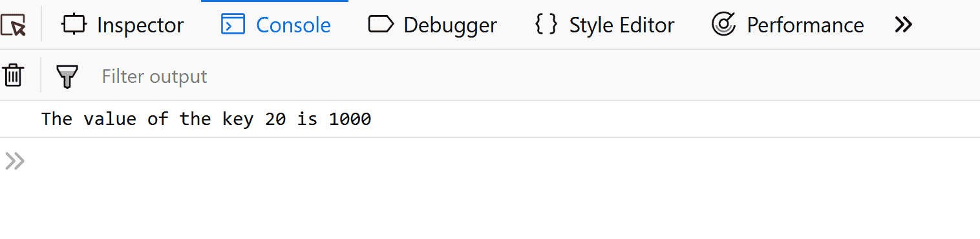Click the funnel filter icon
The width and height of the screenshot is (980, 239).
(x=67, y=76)
